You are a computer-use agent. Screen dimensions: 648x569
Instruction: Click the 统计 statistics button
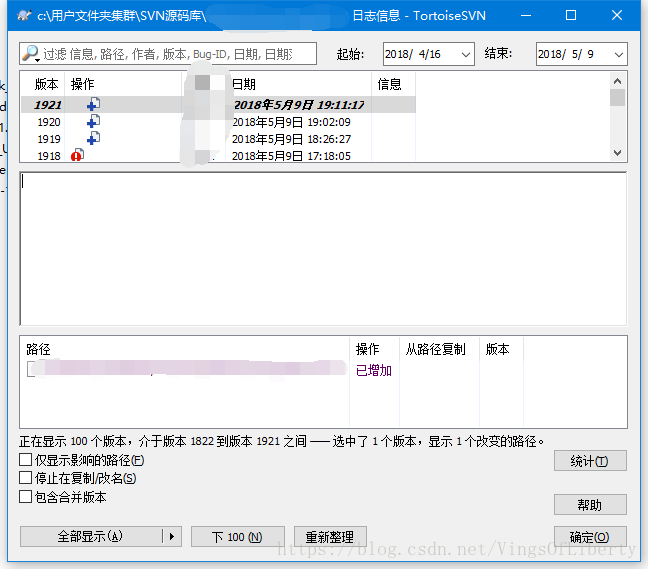(590, 461)
